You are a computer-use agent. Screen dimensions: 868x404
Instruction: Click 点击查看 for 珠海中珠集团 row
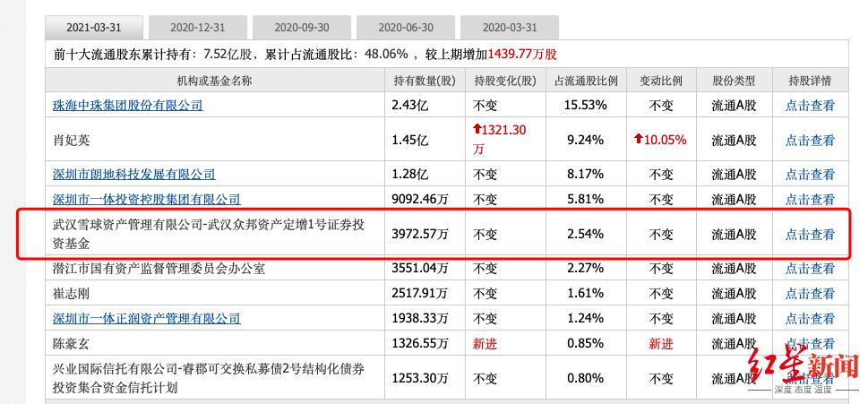[810, 105]
